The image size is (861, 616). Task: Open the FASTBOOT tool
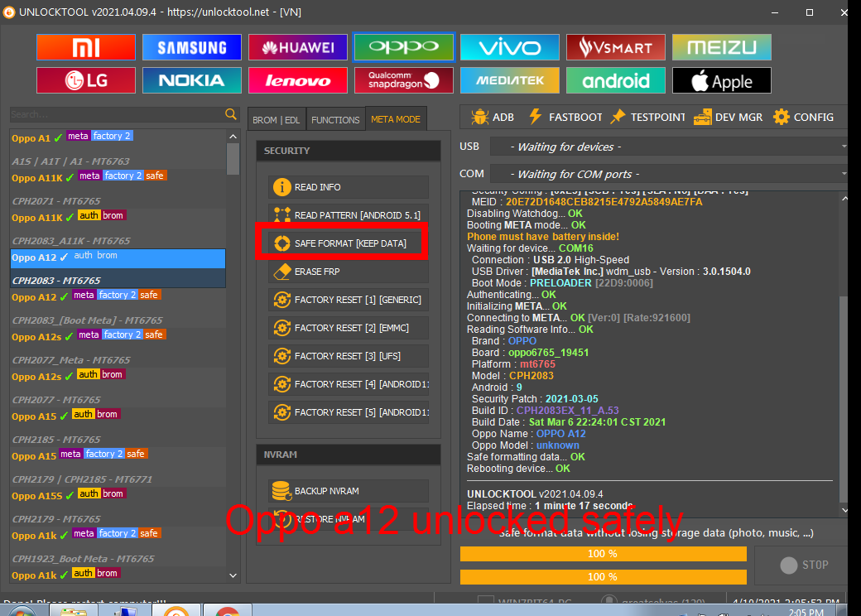pos(565,117)
